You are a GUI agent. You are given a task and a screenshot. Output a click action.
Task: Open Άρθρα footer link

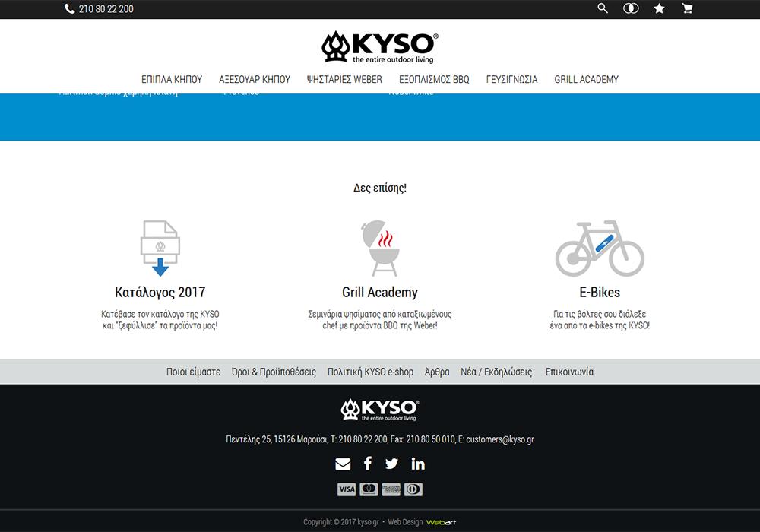click(x=437, y=372)
